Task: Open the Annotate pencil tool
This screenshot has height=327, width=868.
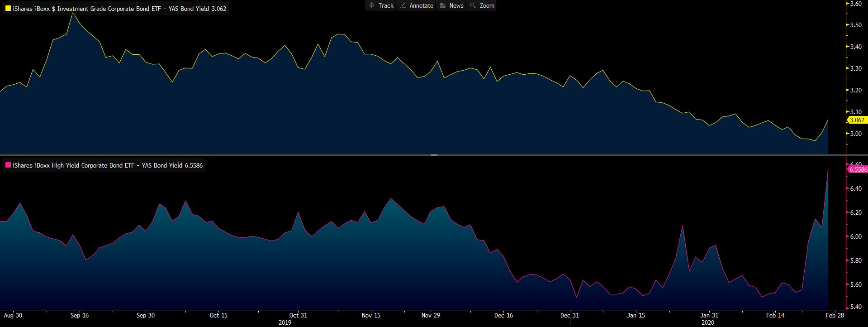Action: (417, 5)
